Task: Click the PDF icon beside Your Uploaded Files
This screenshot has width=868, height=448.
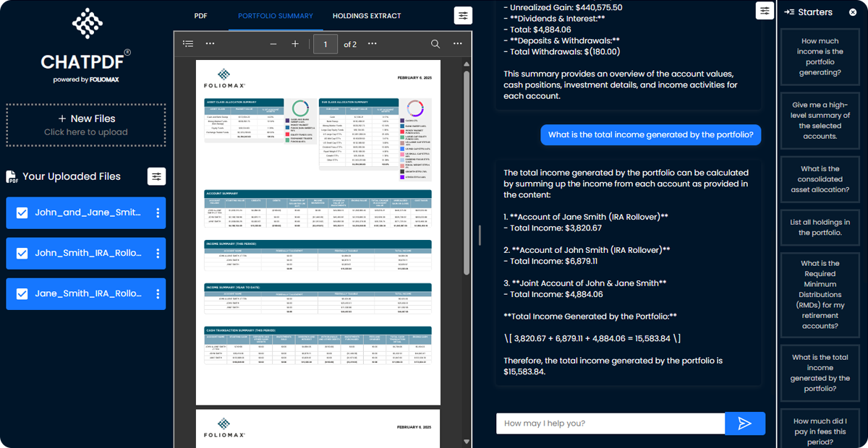Action: pos(12,177)
